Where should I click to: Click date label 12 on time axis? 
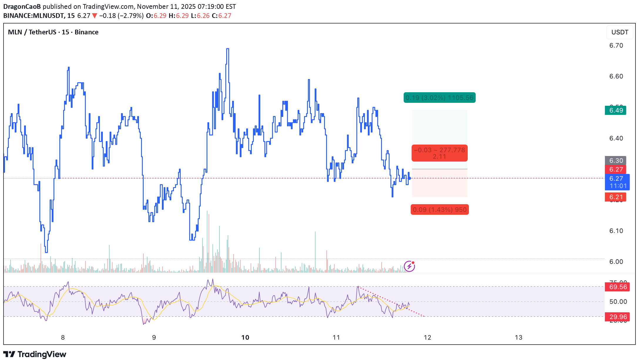[427, 337]
